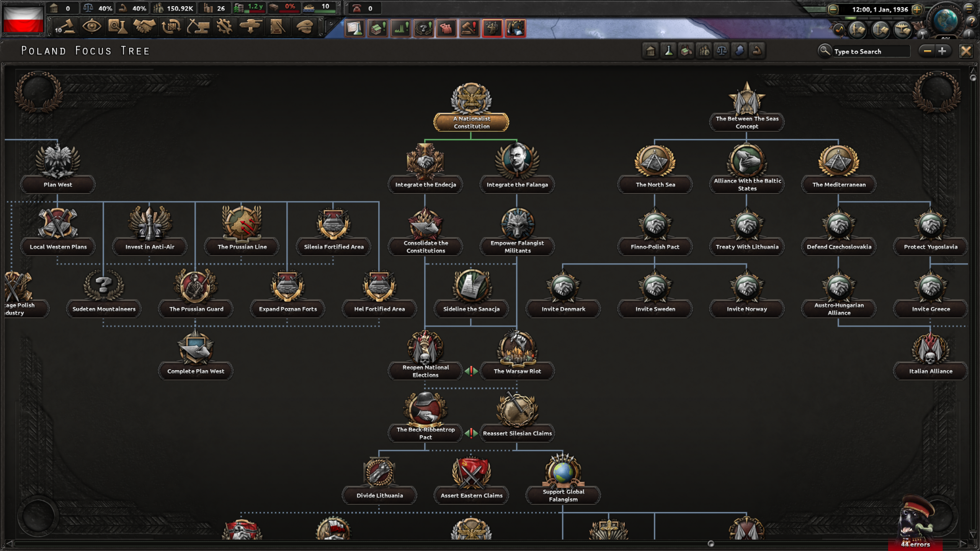The height and width of the screenshot is (551, 980).
Task: Open the help question mark button
Action: point(972,22)
